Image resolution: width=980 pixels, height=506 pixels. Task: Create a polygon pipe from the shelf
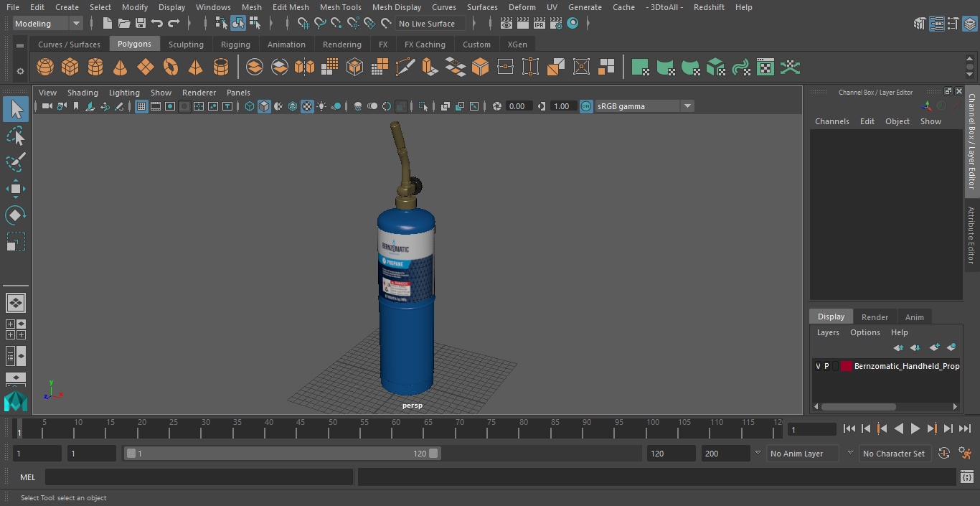(x=221, y=67)
